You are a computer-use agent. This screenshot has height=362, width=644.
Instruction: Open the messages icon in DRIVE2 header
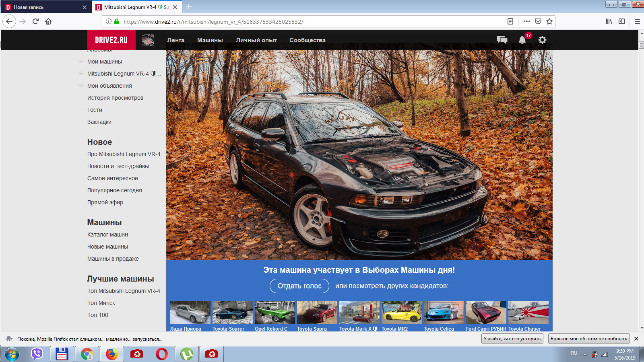tap(502, 39)
